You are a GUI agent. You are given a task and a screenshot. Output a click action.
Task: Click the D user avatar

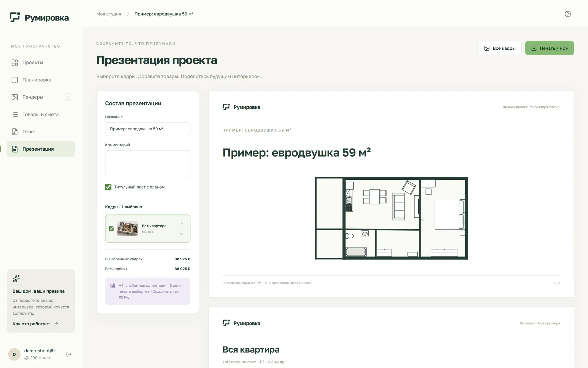(14, 354)
